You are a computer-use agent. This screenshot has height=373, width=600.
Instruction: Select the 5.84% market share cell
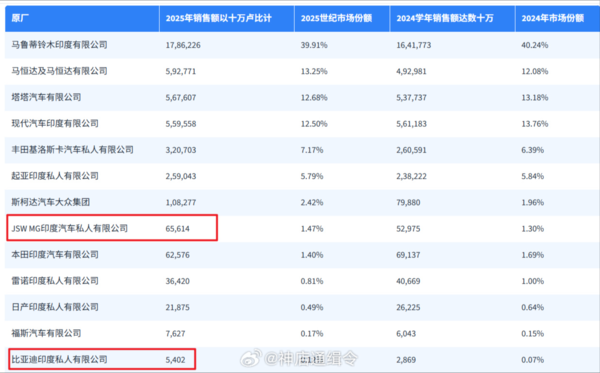[x=533, y=176]
